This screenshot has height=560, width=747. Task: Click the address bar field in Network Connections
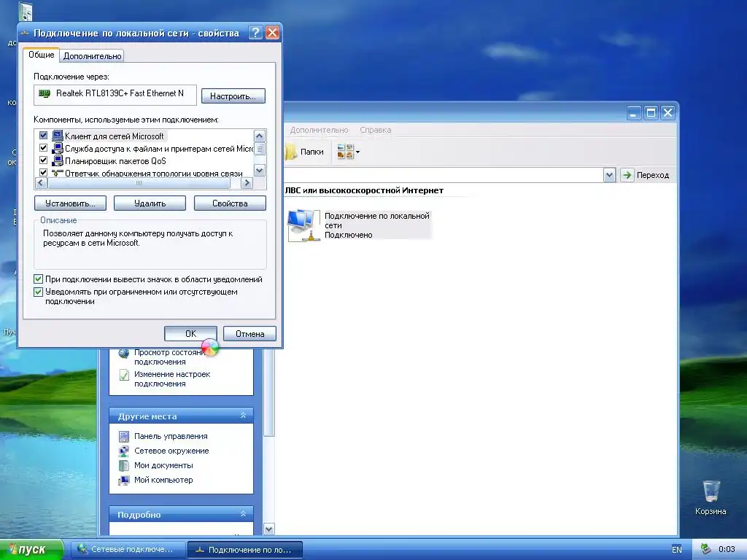443,175
